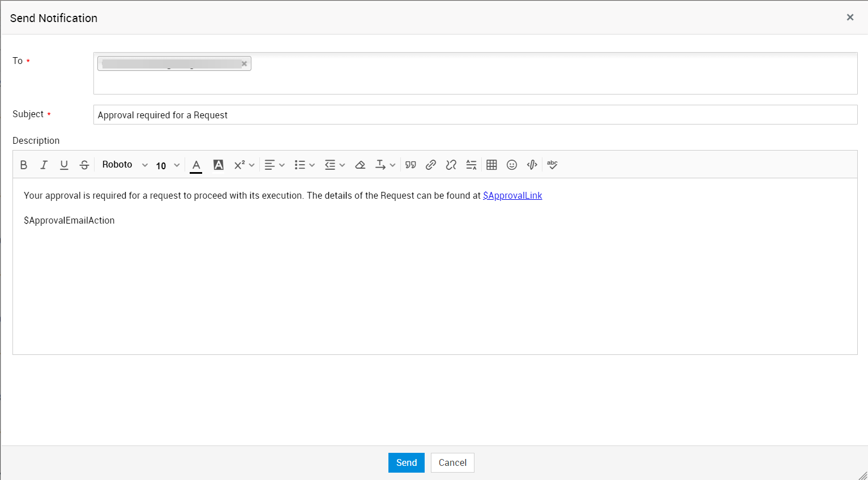Toggle italic text style

tap(44, 165)
